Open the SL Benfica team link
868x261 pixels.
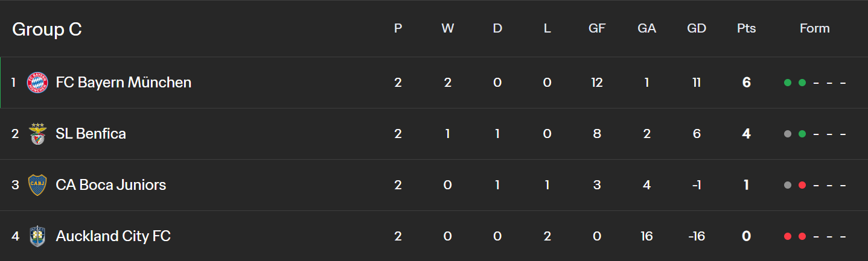(91, 134)
